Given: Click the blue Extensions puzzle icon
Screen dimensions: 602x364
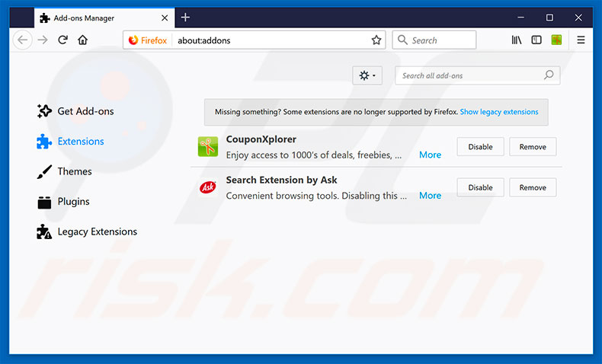Looking at the screenshot, I should click(x=44, y=142).
